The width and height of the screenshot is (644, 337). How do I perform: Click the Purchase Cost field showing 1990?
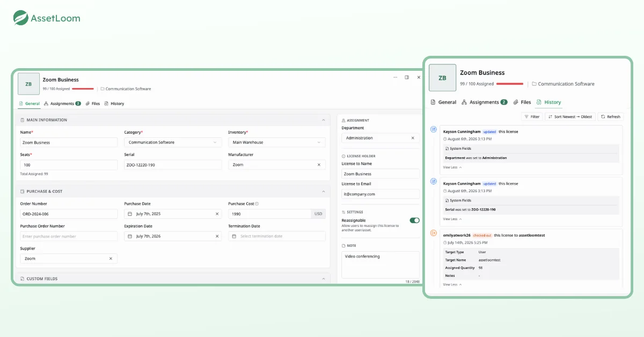(270, 214)
